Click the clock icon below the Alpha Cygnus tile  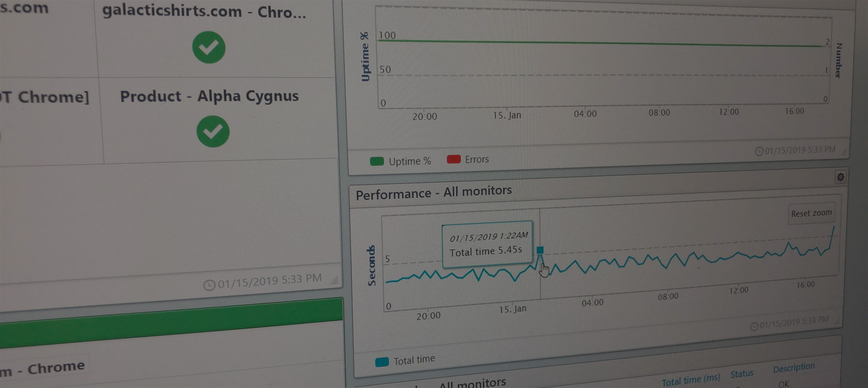point(210,285)
